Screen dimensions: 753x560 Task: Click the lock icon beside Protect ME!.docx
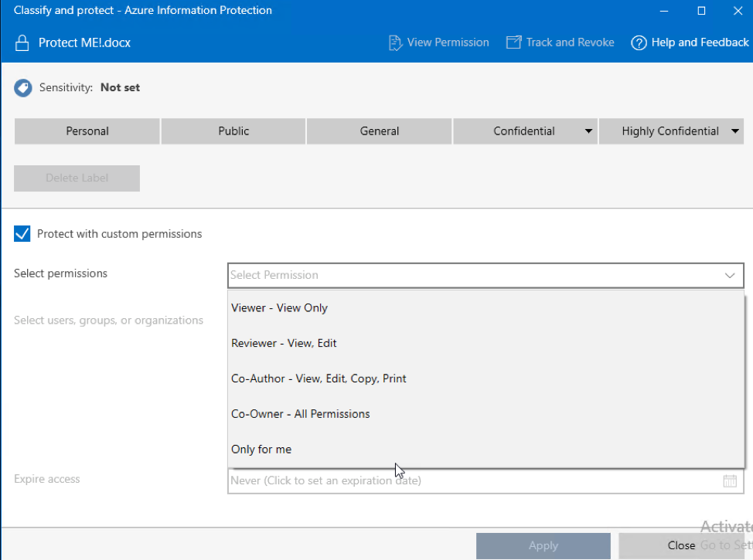coord(22,42)
